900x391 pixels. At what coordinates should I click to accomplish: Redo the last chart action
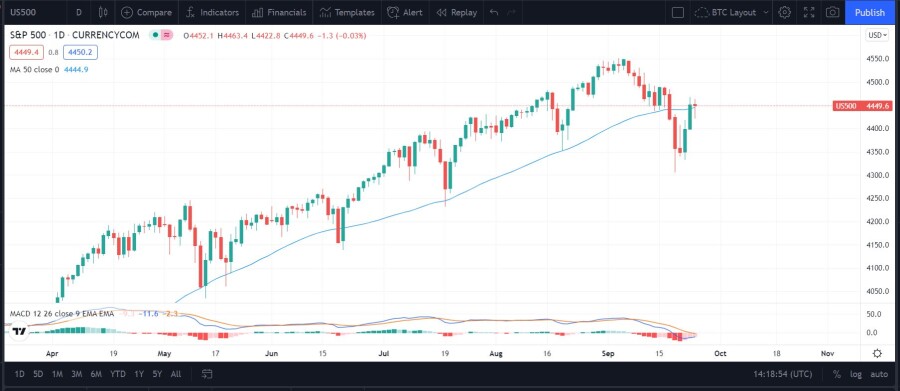(511, 12)
